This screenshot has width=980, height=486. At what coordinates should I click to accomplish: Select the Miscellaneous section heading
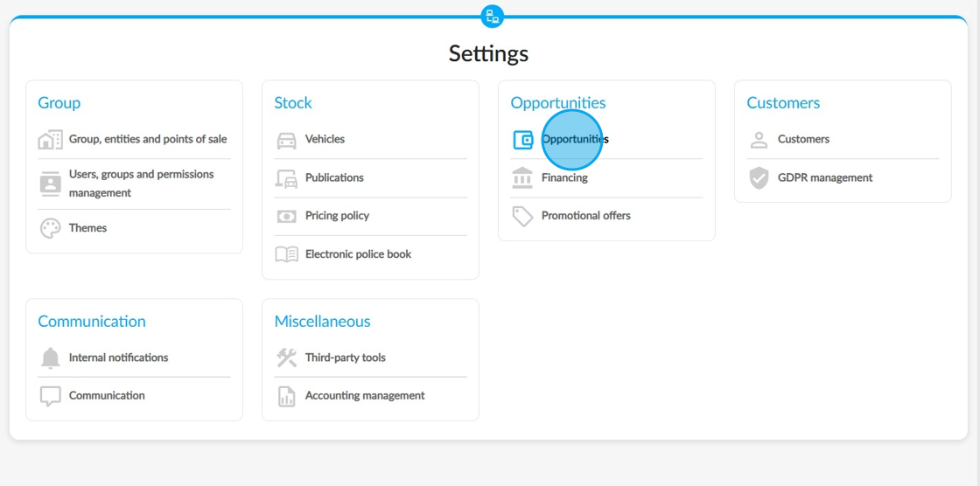[x=323, y=322]
